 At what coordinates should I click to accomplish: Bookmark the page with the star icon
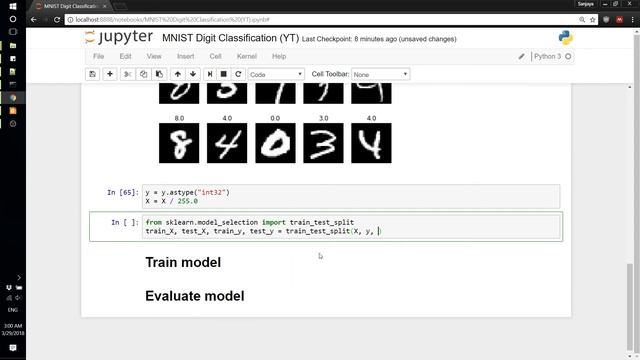pos(592,20)
